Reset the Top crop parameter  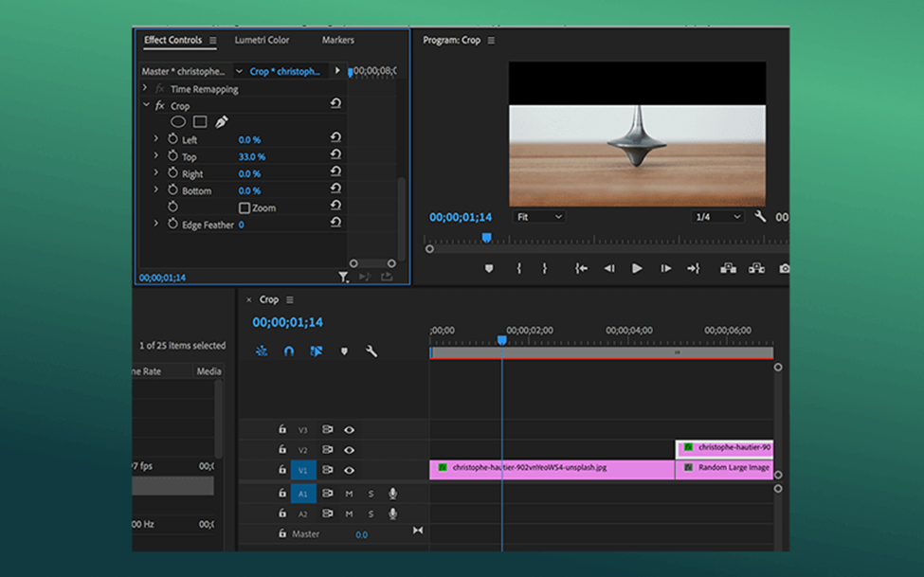[335, 154]
